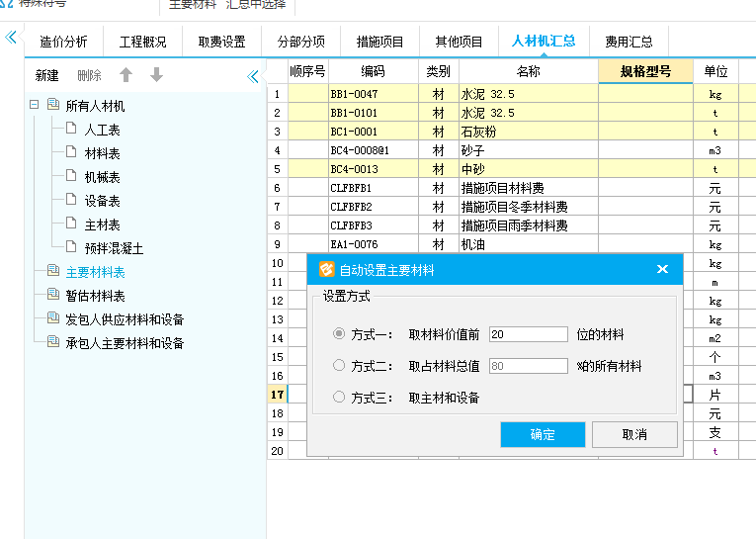The image size is (756, 539).
Task: Click the 砂子 name cell
Action: [529, 150]
